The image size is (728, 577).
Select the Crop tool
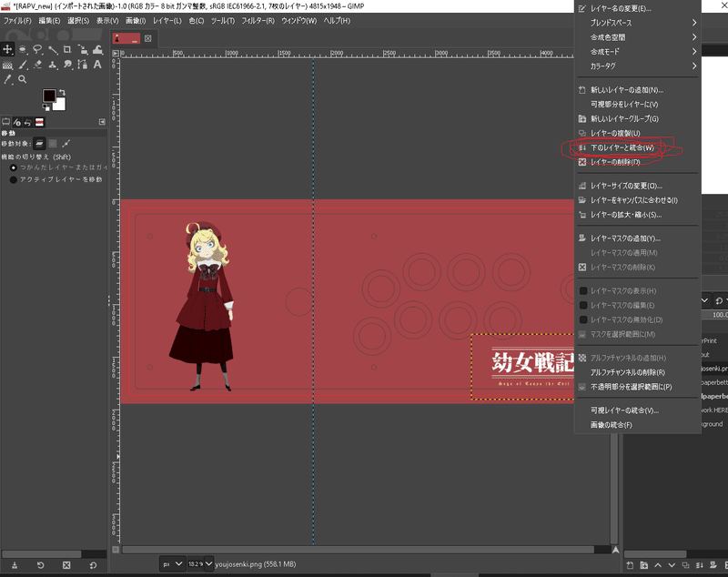[67, 50]
